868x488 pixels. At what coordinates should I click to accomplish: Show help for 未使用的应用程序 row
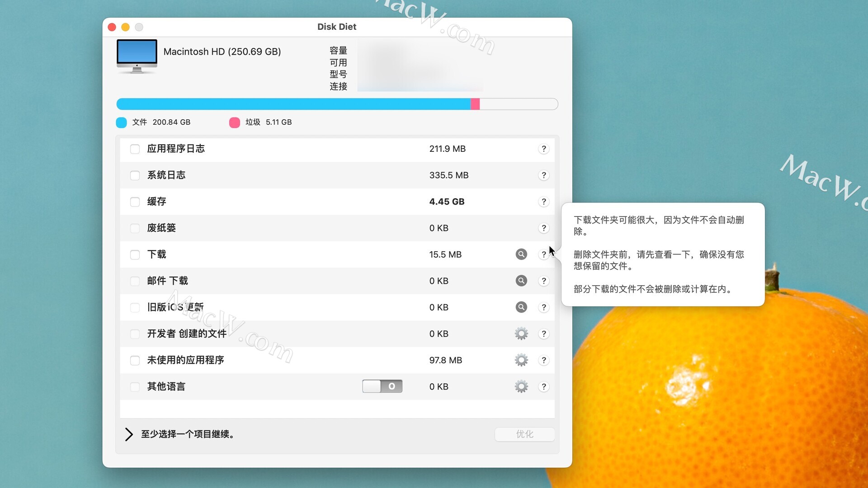click(544, 360)
